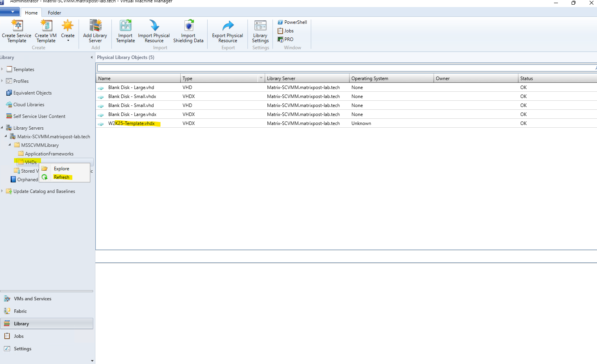Select Blank Disk - Large.vhd row
This screenshot has width=597, height=364.
346,87
